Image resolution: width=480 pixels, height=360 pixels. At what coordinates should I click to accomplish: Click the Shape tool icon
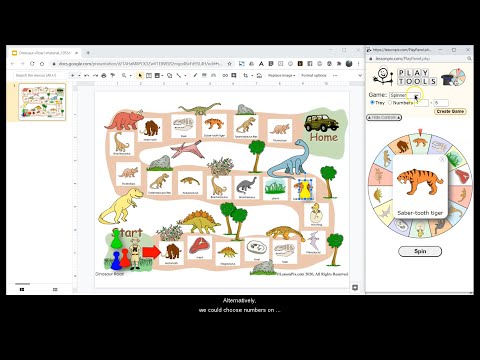pos(170,76)
